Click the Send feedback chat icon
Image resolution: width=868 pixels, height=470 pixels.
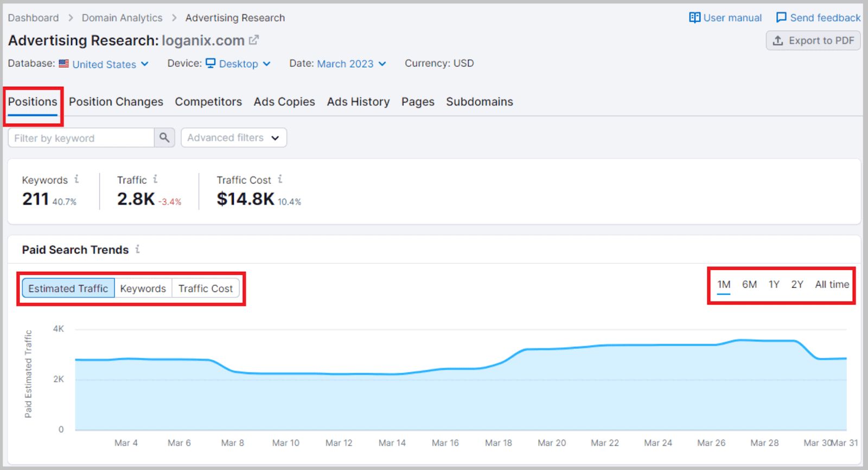point(781,17)
